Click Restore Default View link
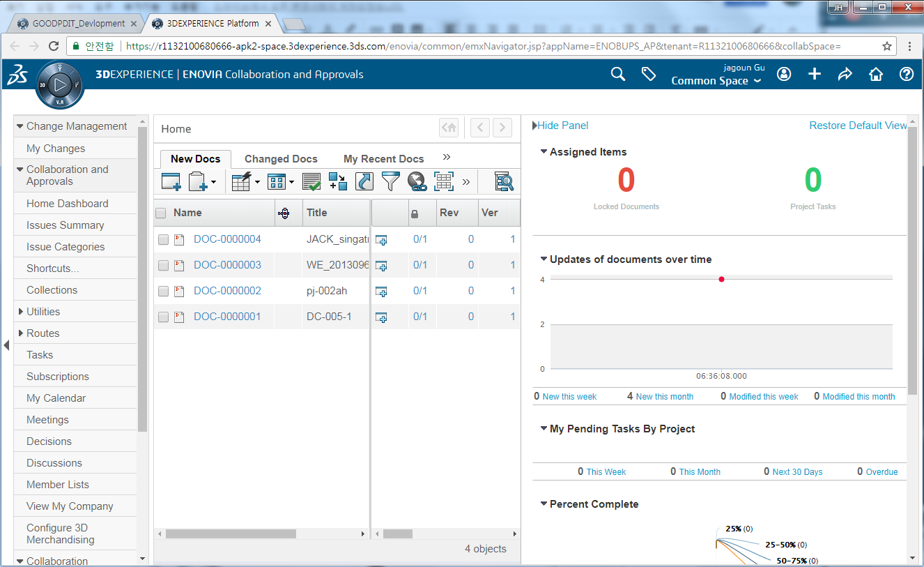The height and width of the screenshot is (567, 924). [x=858, y=126]
